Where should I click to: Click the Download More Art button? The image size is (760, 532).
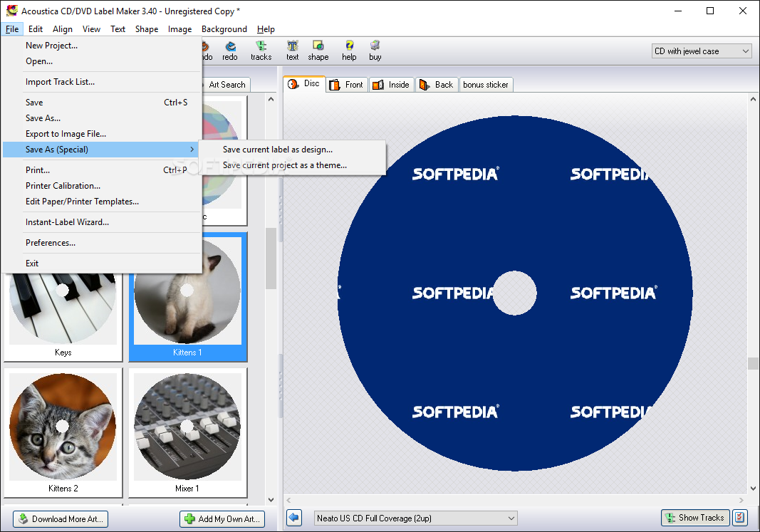(61, 519)
